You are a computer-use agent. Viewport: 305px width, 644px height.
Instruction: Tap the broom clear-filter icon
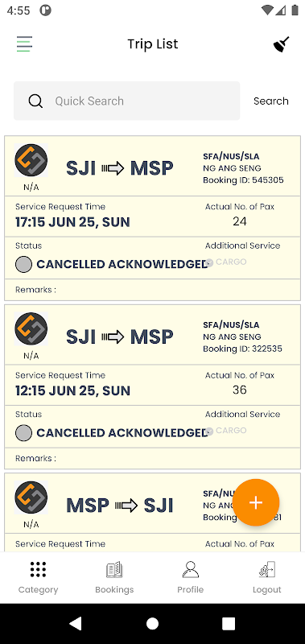coord(281,44)
